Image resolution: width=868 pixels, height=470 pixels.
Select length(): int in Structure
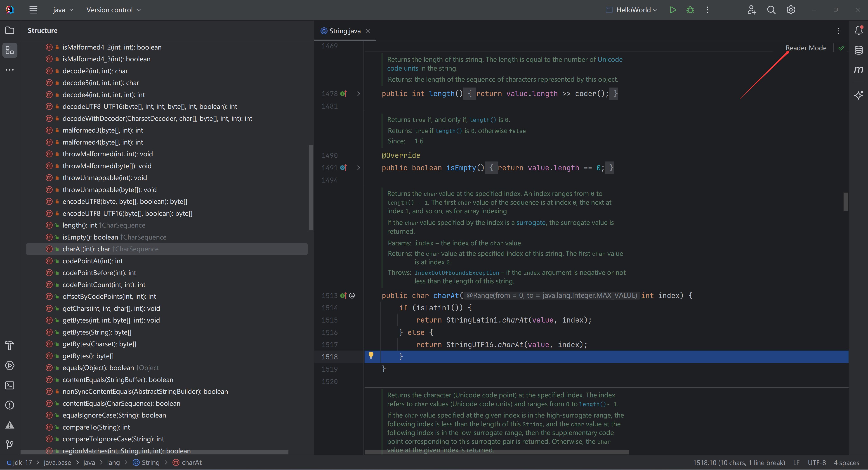[x=167, y=225]
